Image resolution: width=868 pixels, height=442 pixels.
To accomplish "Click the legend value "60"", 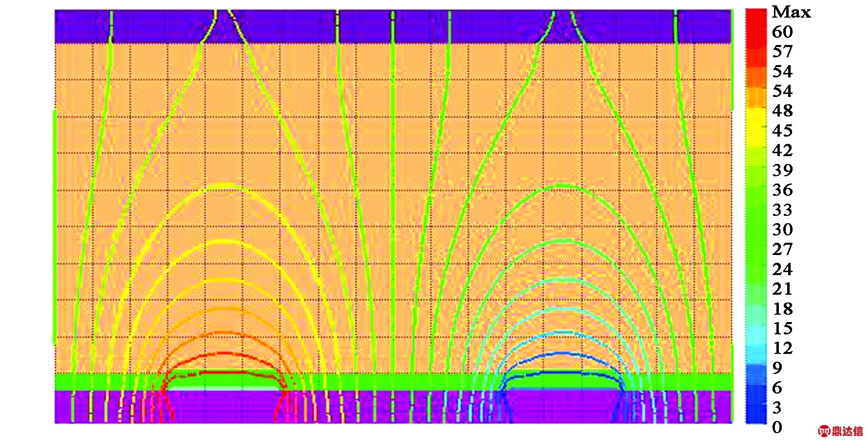I will [x=782, y=32].
